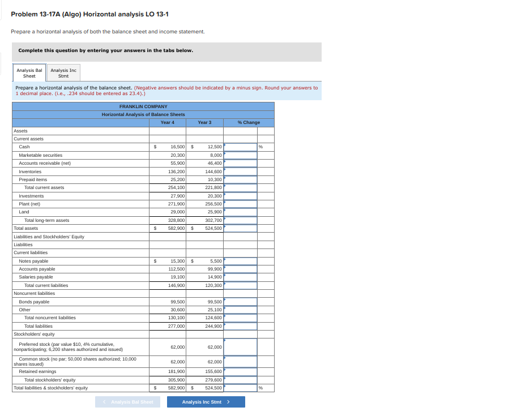Click Plant (net) % Change field
517x420 pixels.
(x=240, y=204)
